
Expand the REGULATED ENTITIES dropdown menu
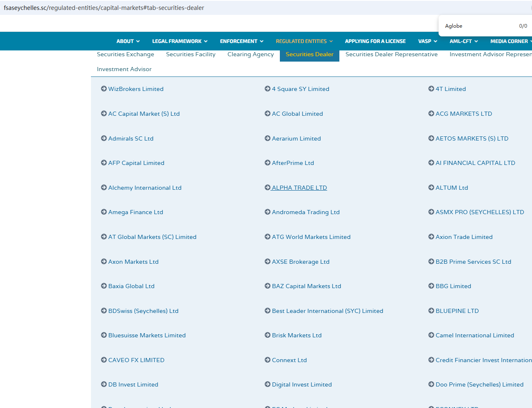(304, 41)
